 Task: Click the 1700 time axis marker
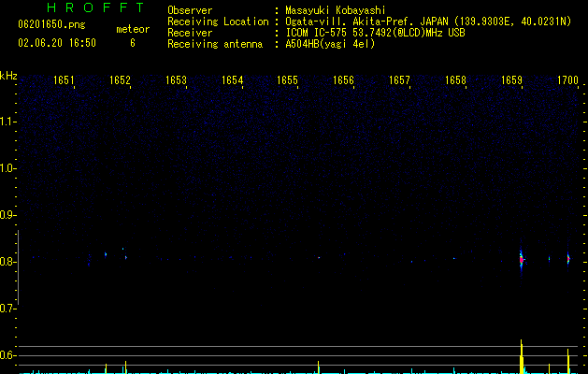point(567,80)
